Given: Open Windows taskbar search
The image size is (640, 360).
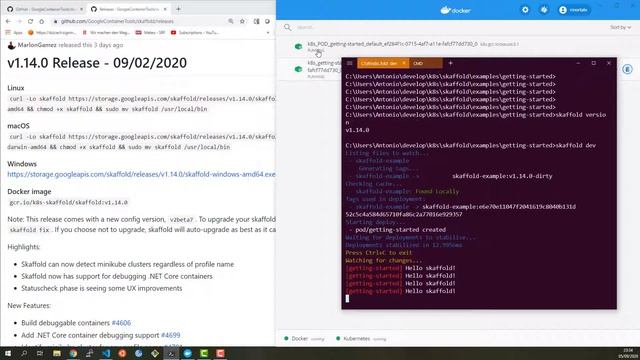Looking at the screenshot, I should click(24, 353).
